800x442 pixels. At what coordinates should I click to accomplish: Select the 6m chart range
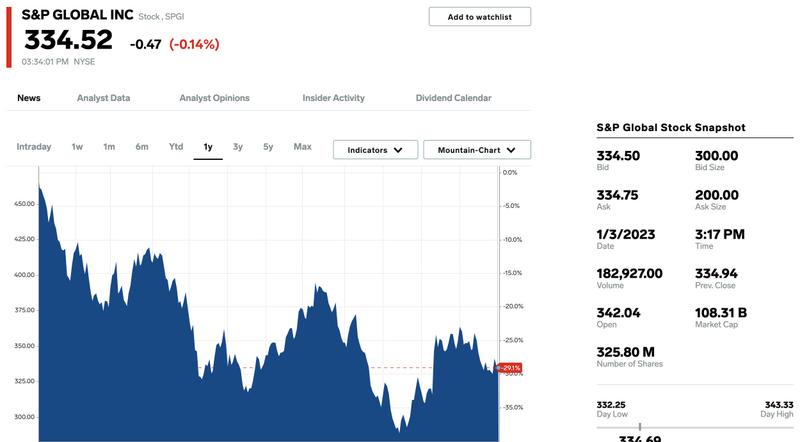pos(142,147)
